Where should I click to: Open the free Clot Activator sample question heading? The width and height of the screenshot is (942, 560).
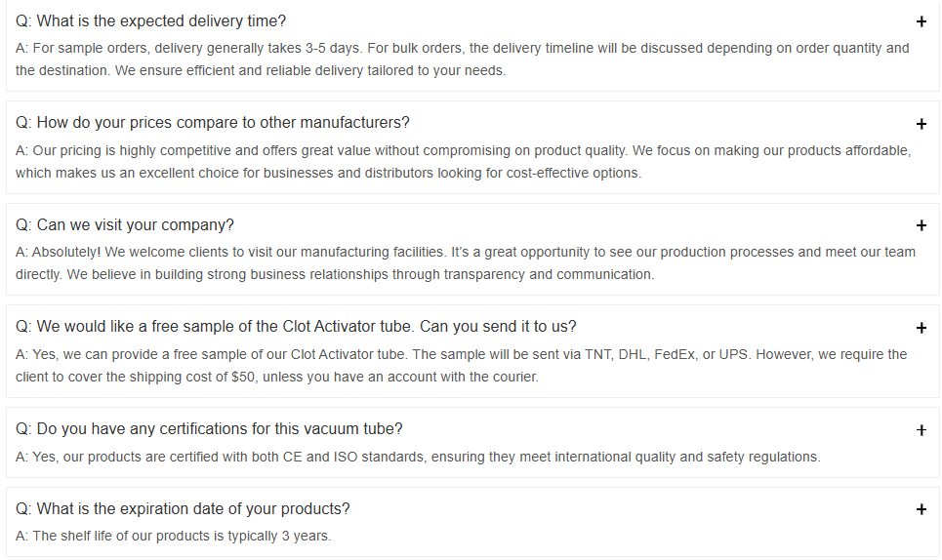tap(296, 327)
